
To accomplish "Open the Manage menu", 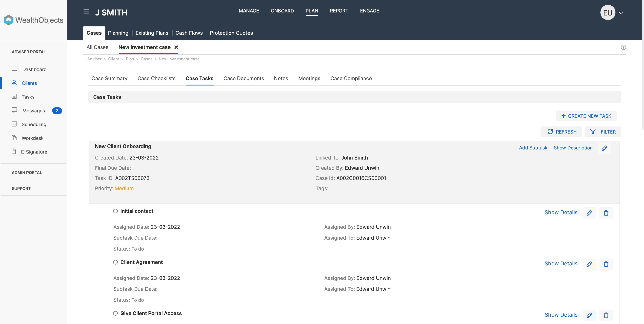I will click(249, 11).
